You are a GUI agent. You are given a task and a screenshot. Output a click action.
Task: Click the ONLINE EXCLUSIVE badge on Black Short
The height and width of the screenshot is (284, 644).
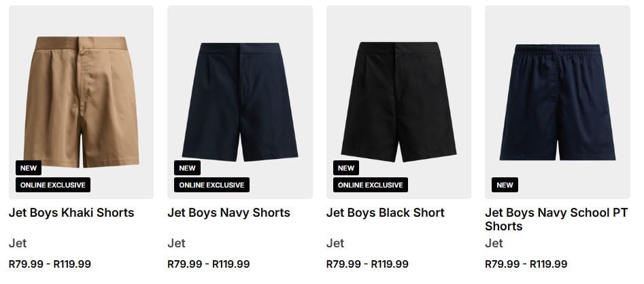coord(370,185)
